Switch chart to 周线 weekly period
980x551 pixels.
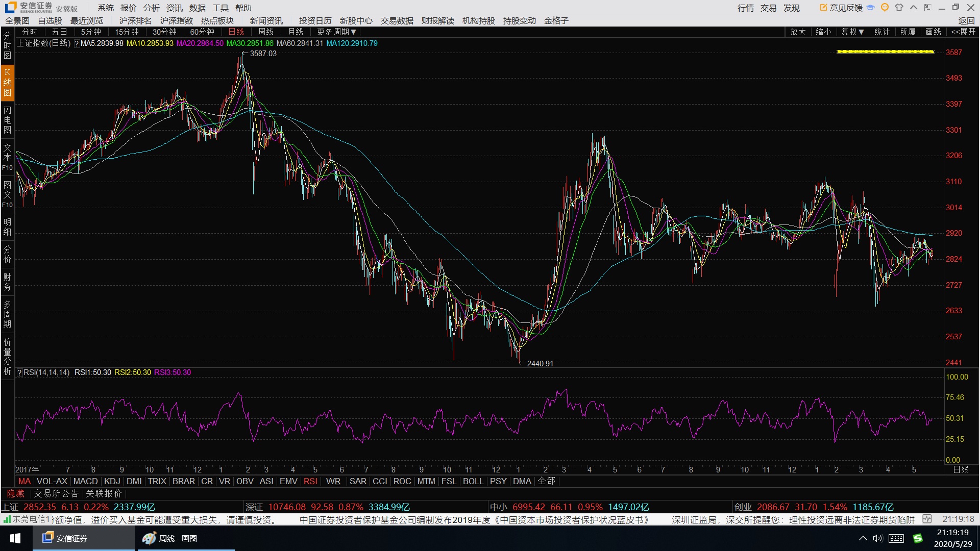265,32
